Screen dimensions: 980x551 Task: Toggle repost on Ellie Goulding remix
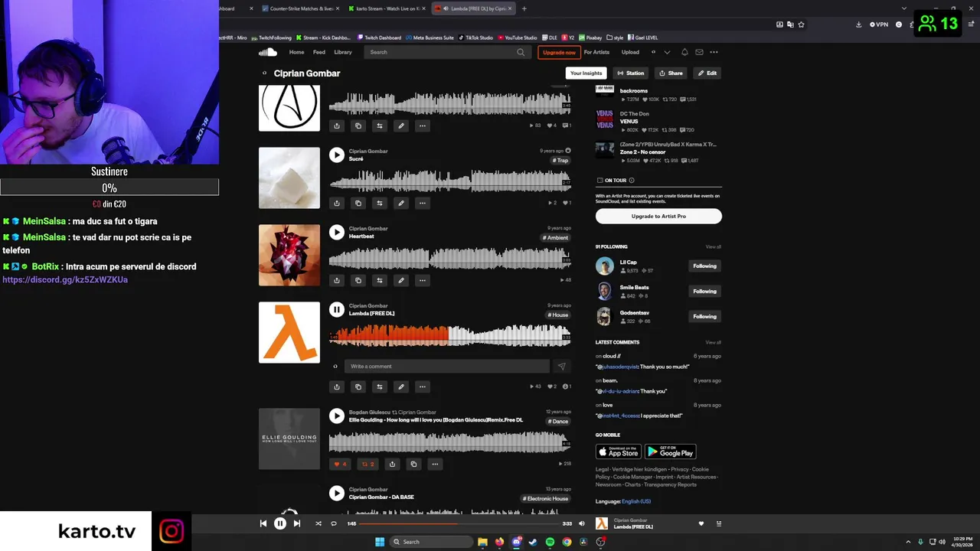[367, 464]
